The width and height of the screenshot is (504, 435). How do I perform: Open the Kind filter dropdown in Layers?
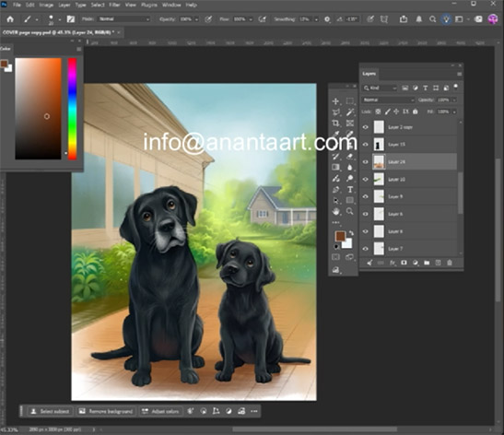click(380, 88)
